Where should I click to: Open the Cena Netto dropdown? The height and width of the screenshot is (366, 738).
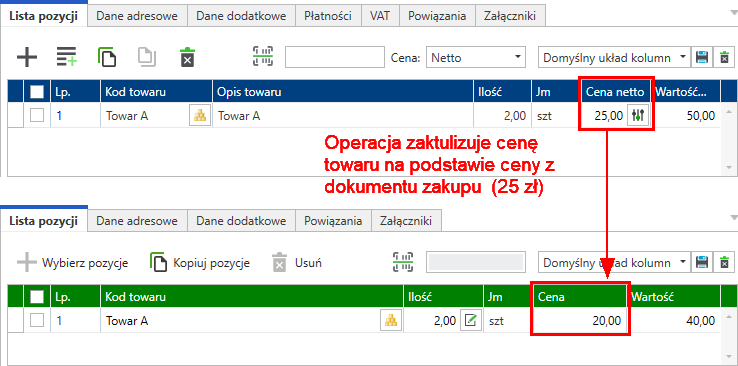pos(475,58)
